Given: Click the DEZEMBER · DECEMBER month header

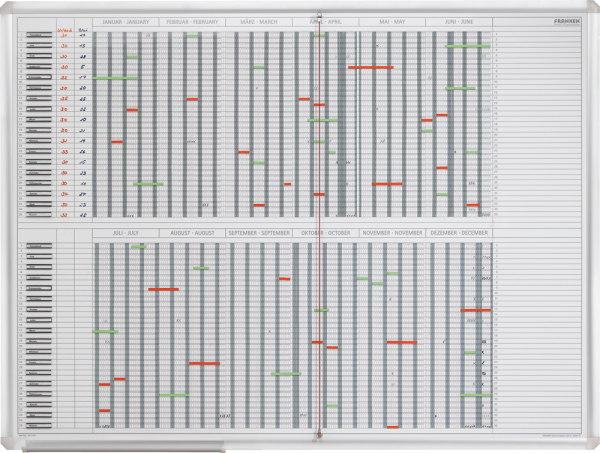Looking at the screenshot, I should click(459, 233).
